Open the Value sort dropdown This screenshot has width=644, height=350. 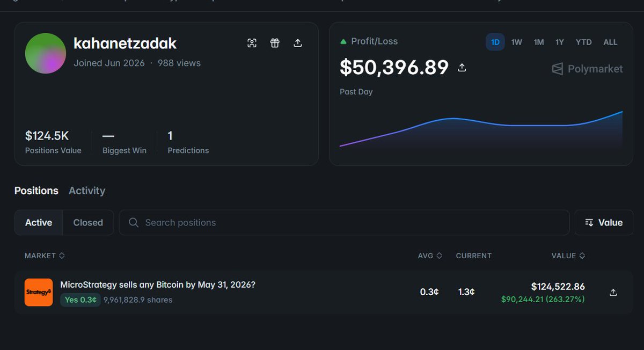coord(604,222)
